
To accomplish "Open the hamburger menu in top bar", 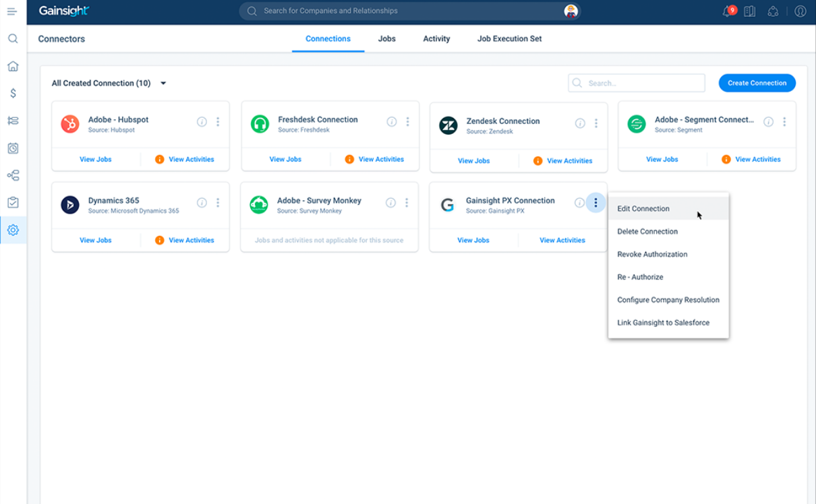I will (x=12, y=11).
